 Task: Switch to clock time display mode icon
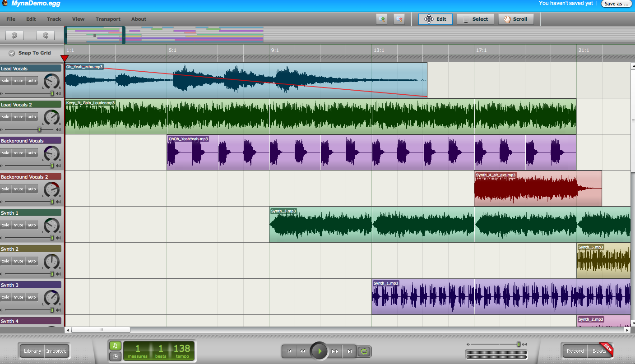click(115, 356)
